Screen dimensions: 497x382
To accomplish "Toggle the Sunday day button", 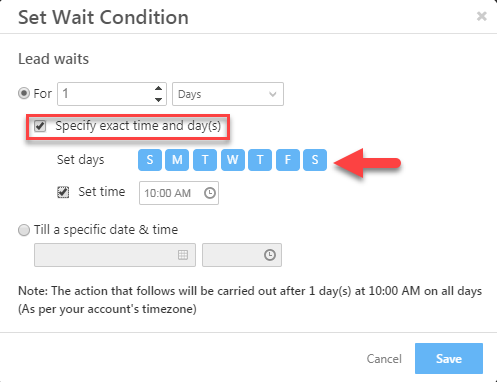I will 150,160.
